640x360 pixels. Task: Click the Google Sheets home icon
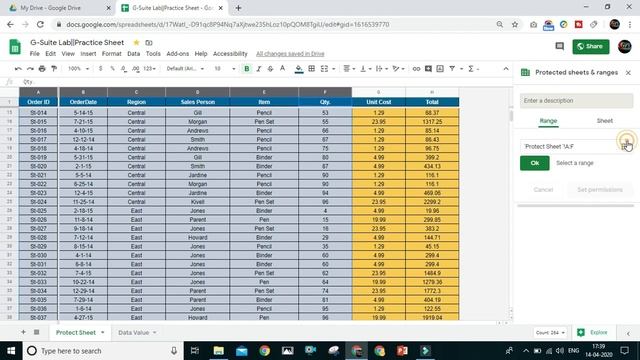pyautogui.click(x=15, y=47)
